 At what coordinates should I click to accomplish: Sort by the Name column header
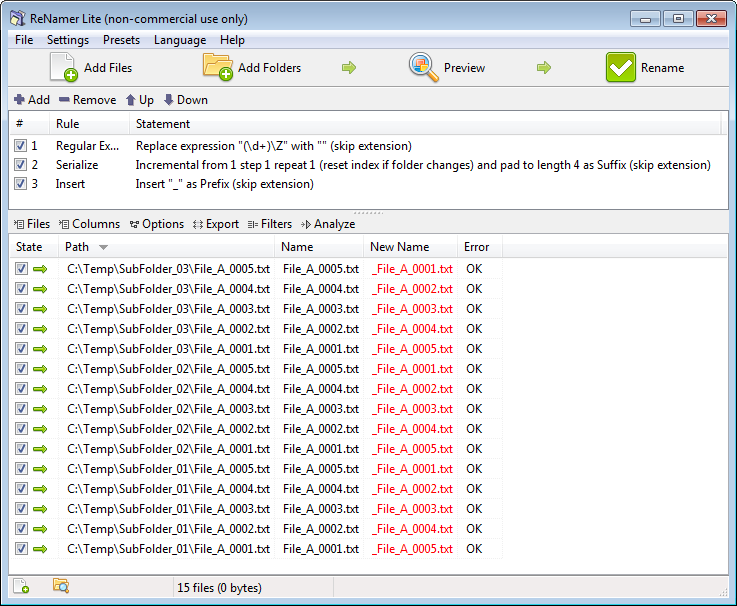point(319,247)
